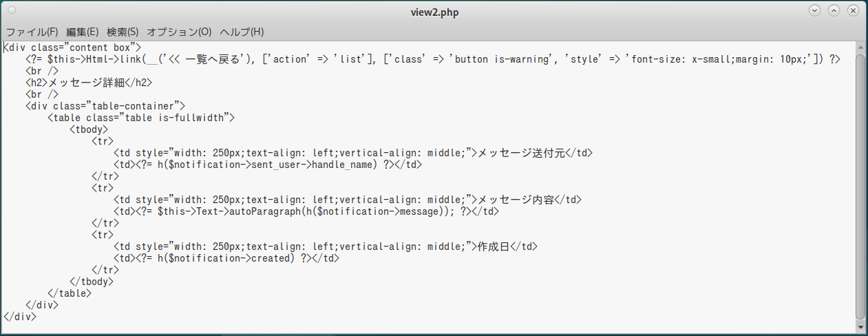The width and height of the screenshot is (868, 336).
Task: Place cursor on the closing </tbody> line
Action: (92, 282)
